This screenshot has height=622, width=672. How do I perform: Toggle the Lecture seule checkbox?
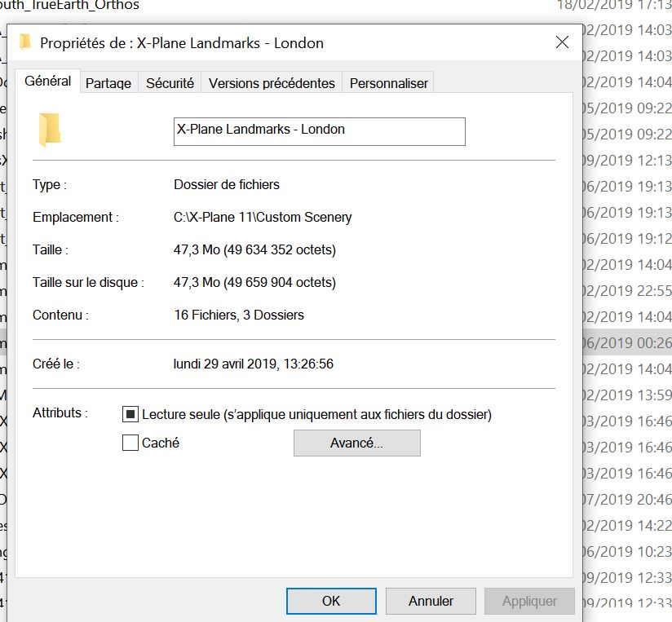(130, 414)
